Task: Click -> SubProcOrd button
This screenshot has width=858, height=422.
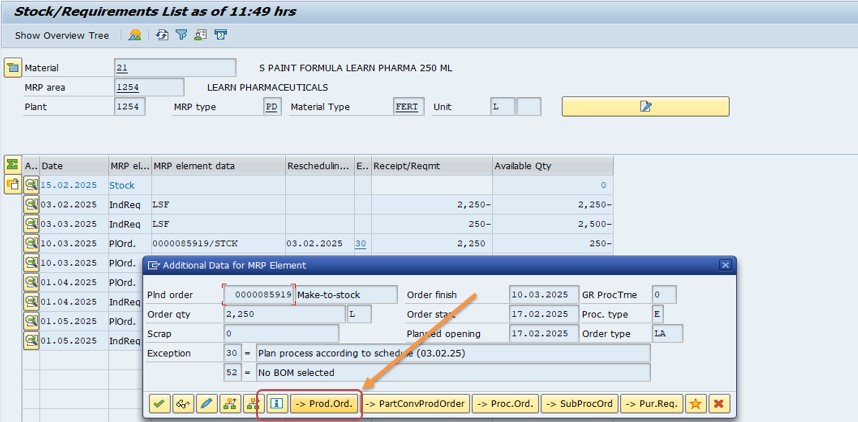Action: click(x=579, y=404)
